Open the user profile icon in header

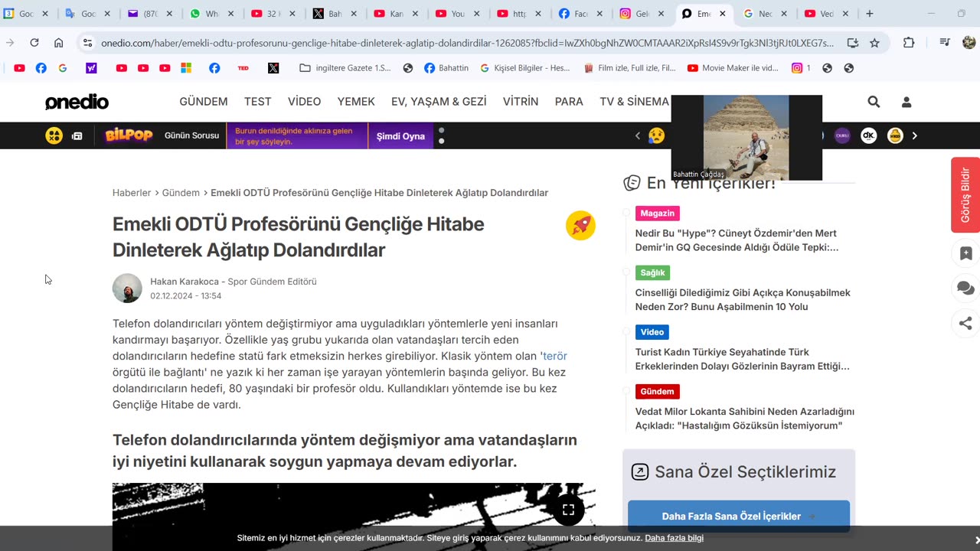point(906,102)
